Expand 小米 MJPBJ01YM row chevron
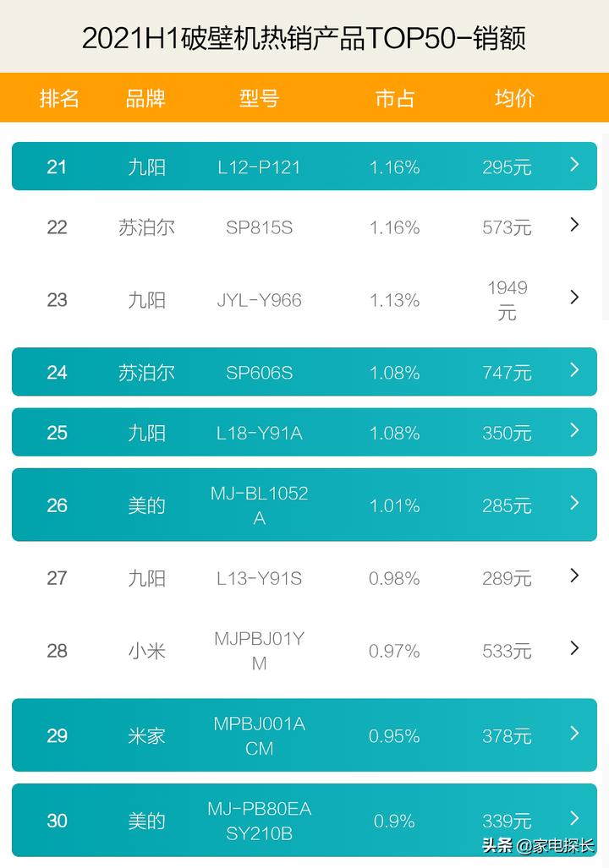Viewport: 609px width, 868px height. pos(574,649)
